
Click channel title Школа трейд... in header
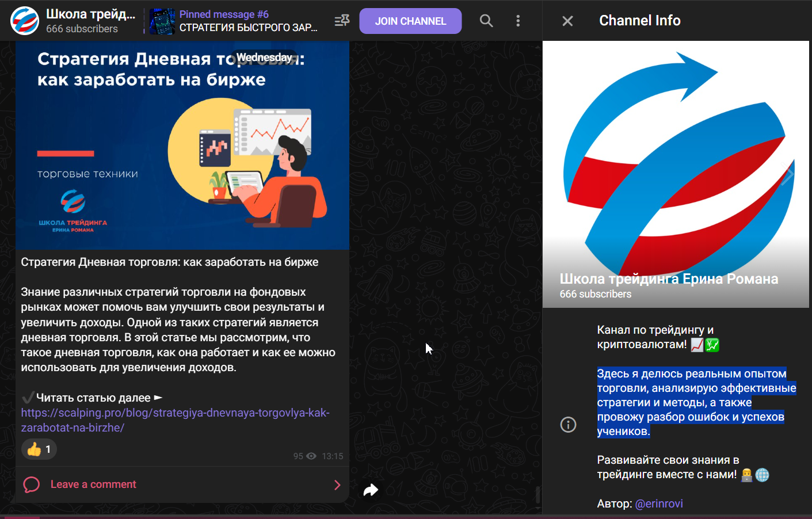point(90,14)
